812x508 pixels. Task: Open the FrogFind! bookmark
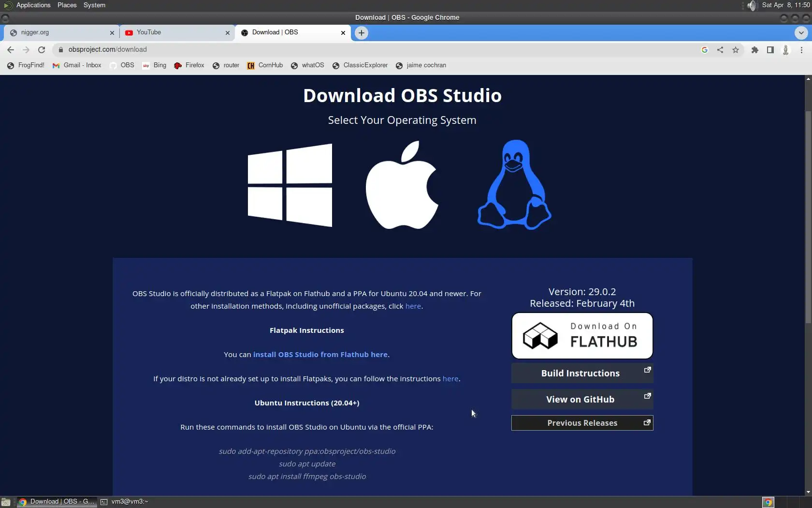(x=26, y=65)
